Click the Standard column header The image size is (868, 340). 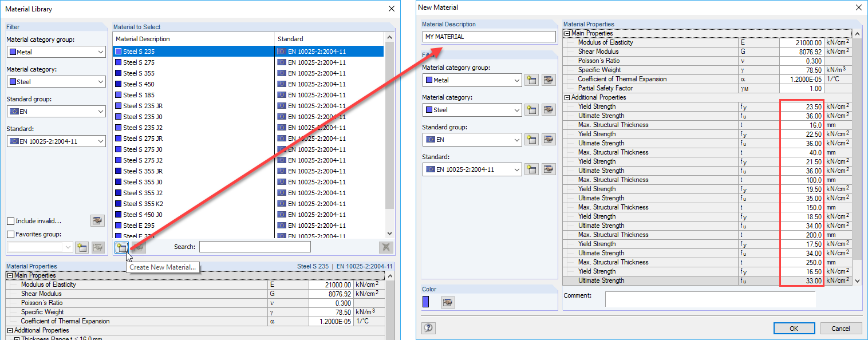click(x=329, y=39)
